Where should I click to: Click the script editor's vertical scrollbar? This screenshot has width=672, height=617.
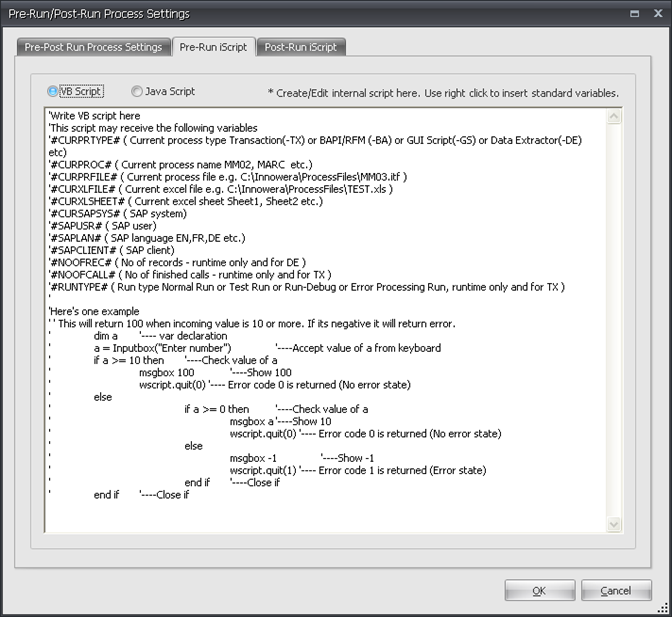click(614, 320)
